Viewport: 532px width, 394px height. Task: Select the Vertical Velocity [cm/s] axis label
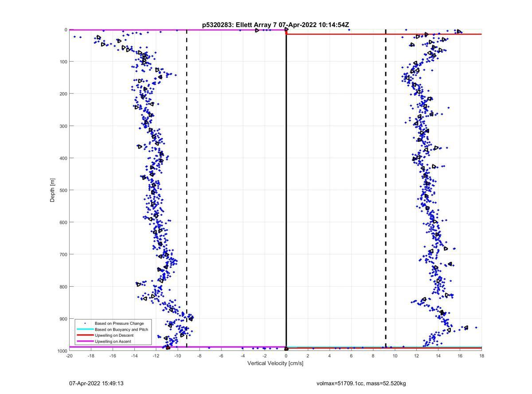[275, 363]
